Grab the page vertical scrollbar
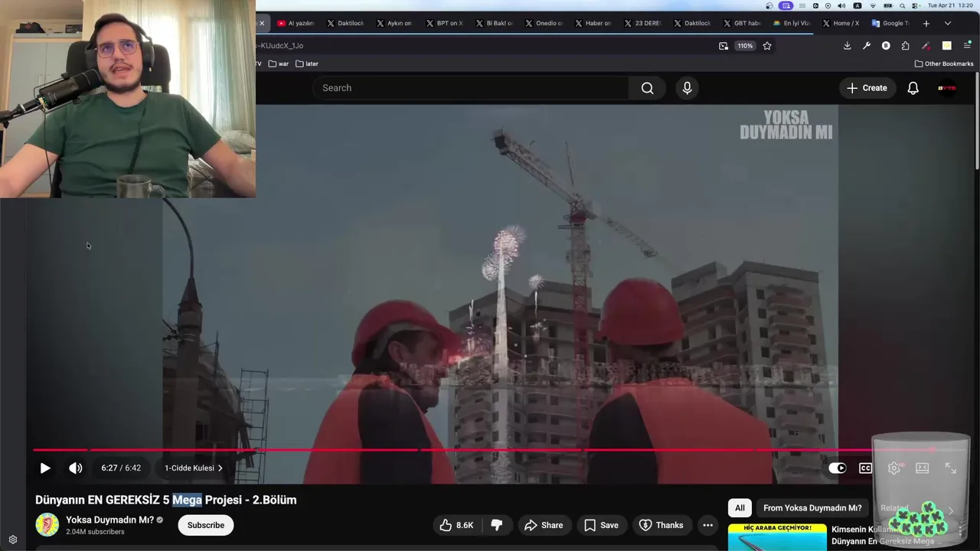Viewport: 980px width, 551px height. 977,122
